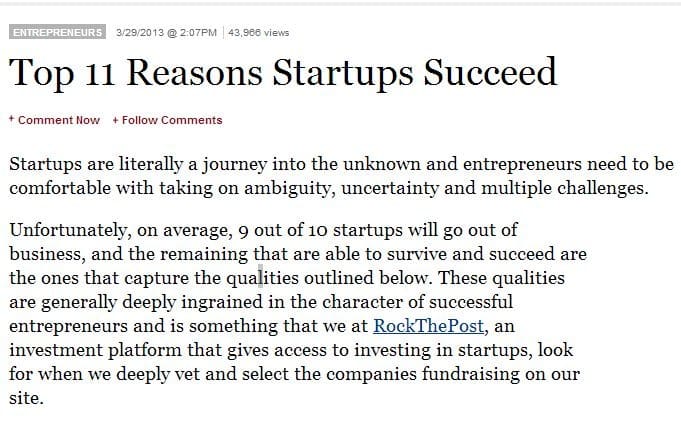681x427 pixels.
Task: Click the plus icon before Comment Now
Action: (x=12, y=119)
